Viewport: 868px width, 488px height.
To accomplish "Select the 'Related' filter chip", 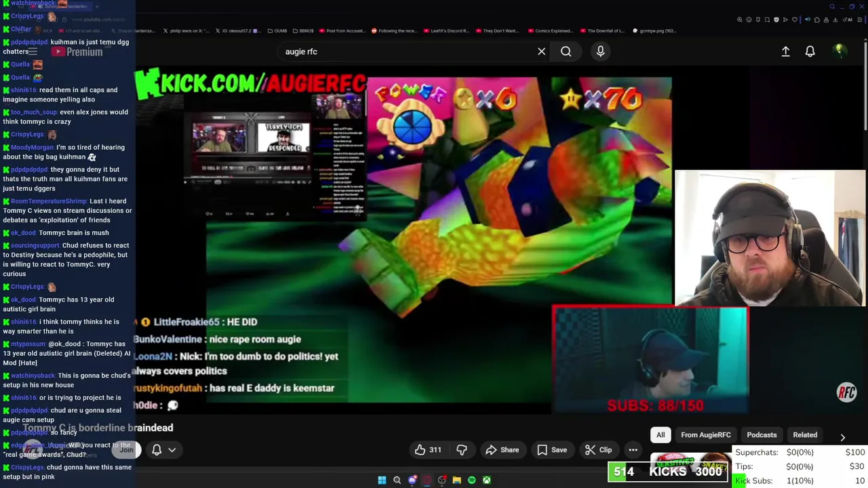I will tap(805, 435).
